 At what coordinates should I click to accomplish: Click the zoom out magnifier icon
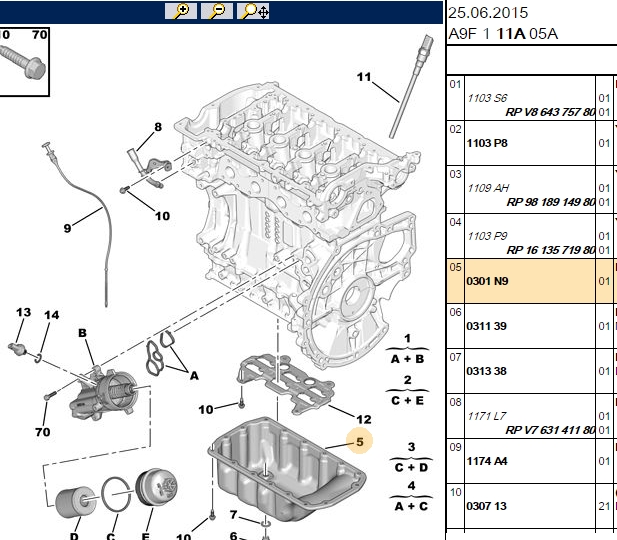click(x=217, y=11)
